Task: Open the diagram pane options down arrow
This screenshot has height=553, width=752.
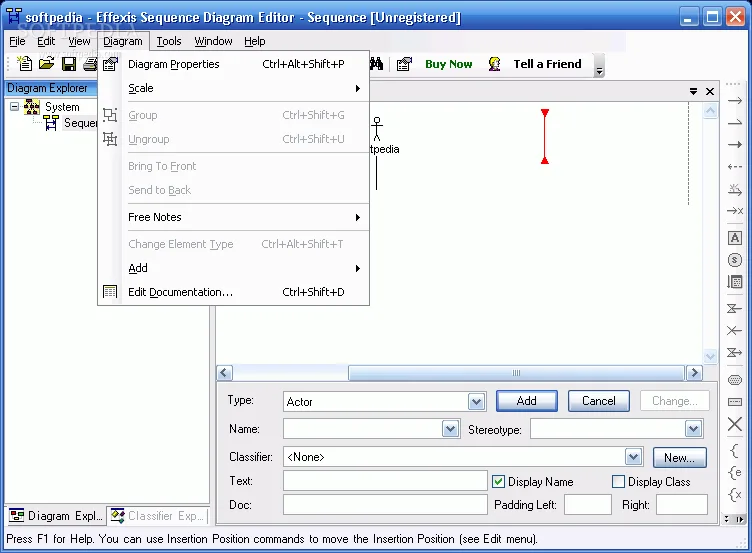Action: click(x=693, y=91)
